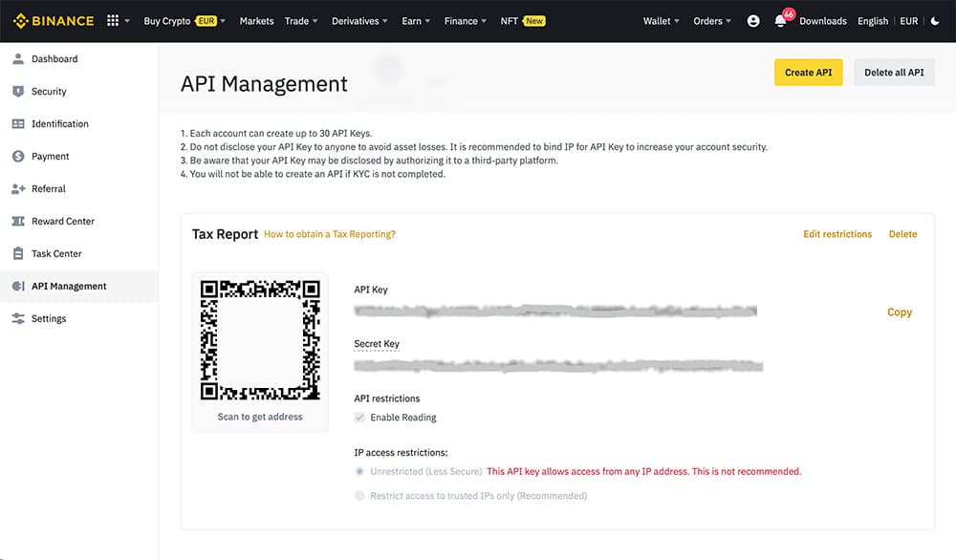Toggle the Enable Reading checkbox
Screen dimensions: 956x560
(359, 418)
